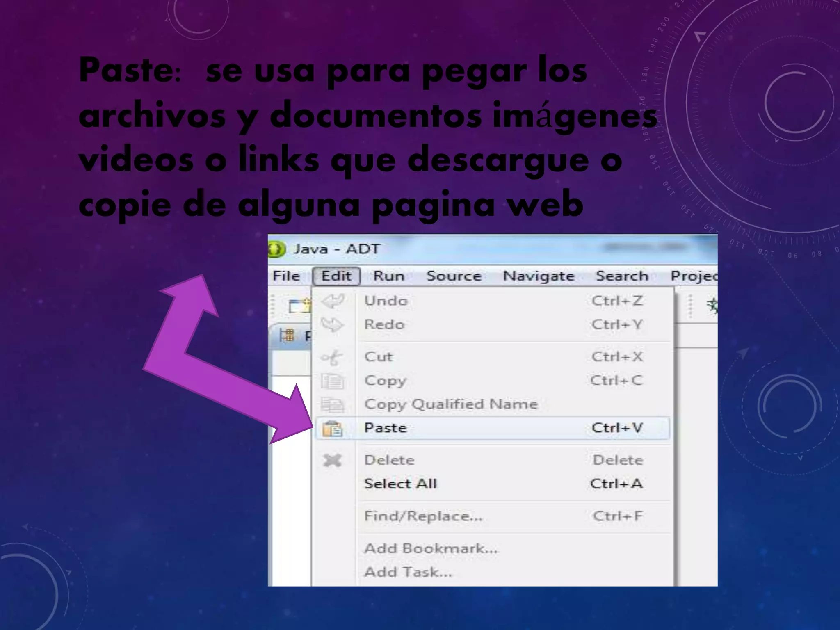This screenshot has width=840, height=630.
Task: Click the Delete menu entry
Action: coord(493,460)
